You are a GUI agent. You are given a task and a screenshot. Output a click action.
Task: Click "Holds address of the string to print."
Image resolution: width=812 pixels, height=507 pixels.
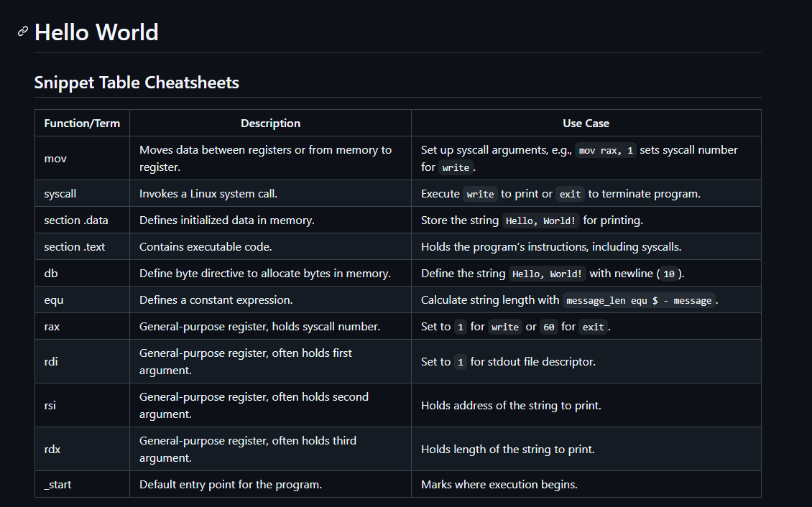pyautogui.click(x=511, y=406)
